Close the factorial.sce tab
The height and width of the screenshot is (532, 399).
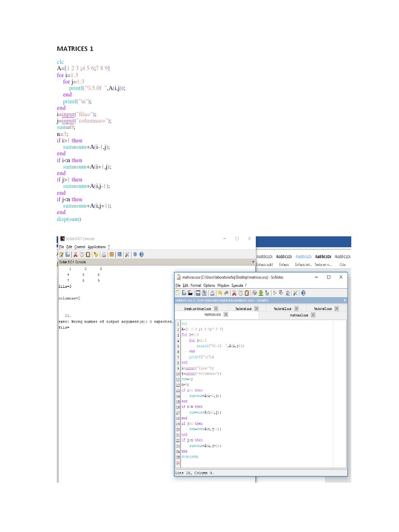click(257, 309)
